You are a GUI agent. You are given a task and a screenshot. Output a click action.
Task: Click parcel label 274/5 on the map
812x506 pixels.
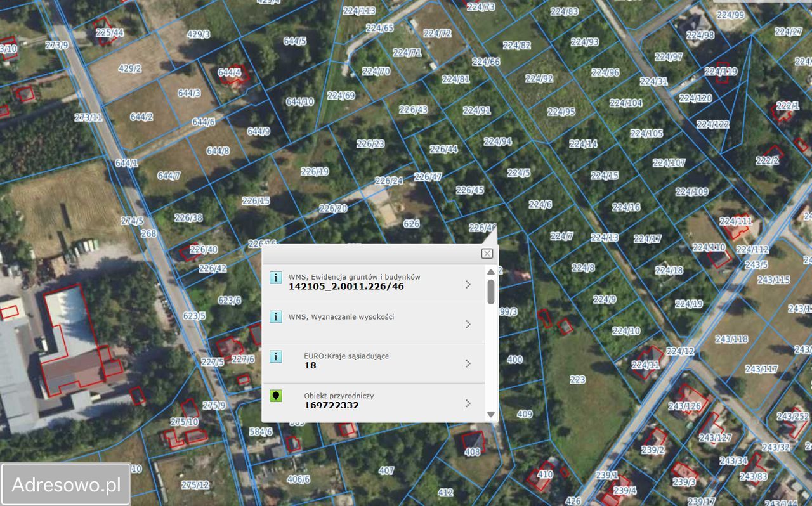[132, 221]
